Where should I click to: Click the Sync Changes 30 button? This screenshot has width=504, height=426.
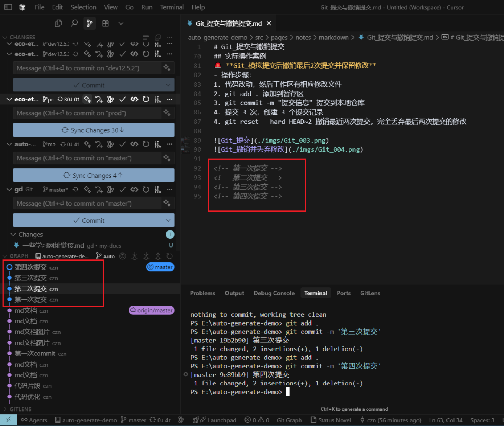pyautogui.click(x=93, y=130)
